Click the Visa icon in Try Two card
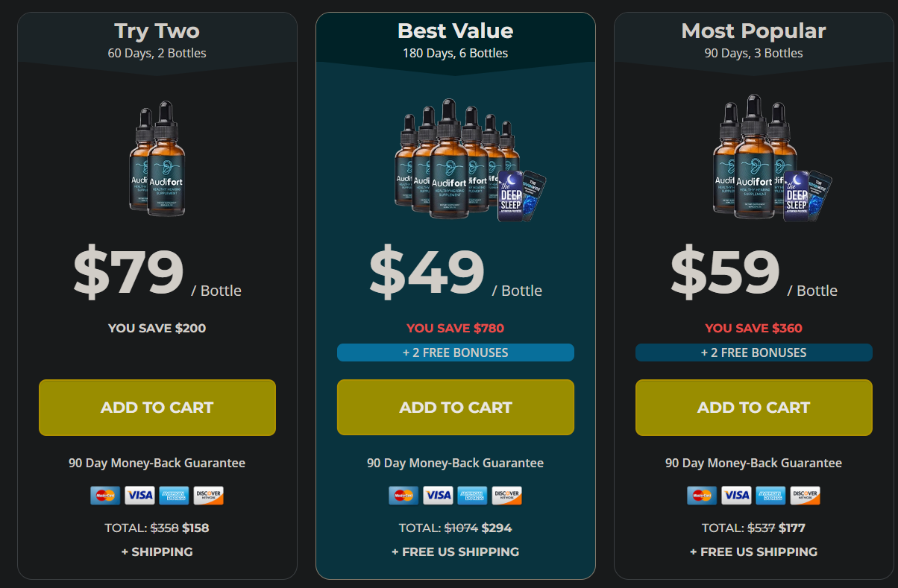Image resolution: width=898 pixels, height=588 pixels. [139, 496]
